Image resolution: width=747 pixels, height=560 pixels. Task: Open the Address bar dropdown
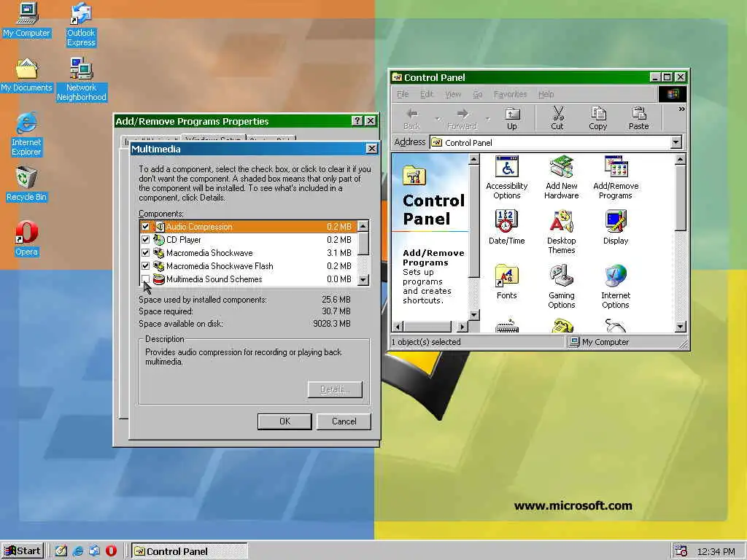[676, 142]
